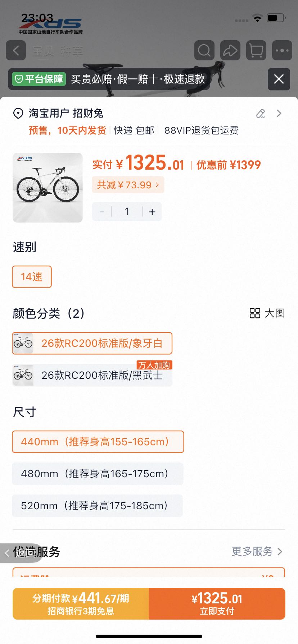Close the 平台保障 banner with X
This screenshot has width=298, height=644.
click(279, 79)
